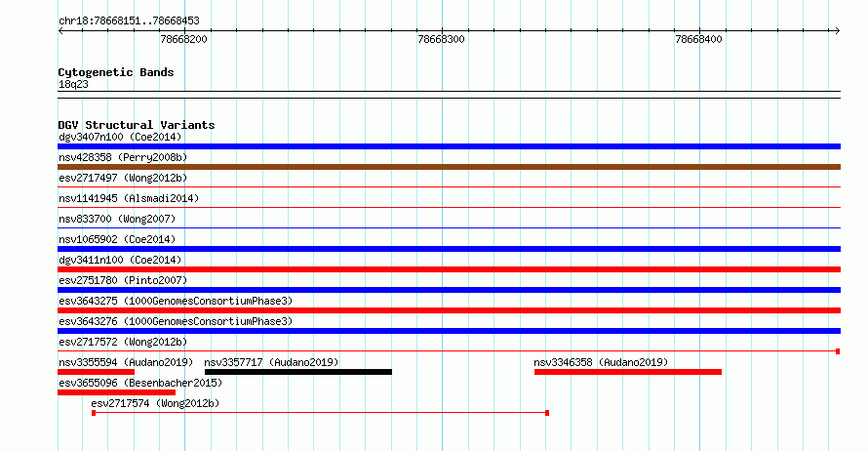Screen dimensions: 868x451
Task: Click the brown bar for nsv428358
Action: click(x=449, y=167)
